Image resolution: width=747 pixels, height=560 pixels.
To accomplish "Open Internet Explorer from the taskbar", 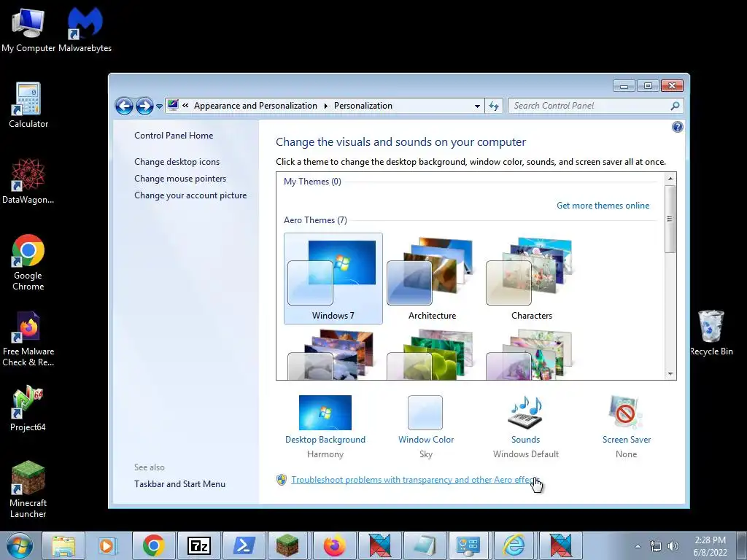I will pos(514,545).
